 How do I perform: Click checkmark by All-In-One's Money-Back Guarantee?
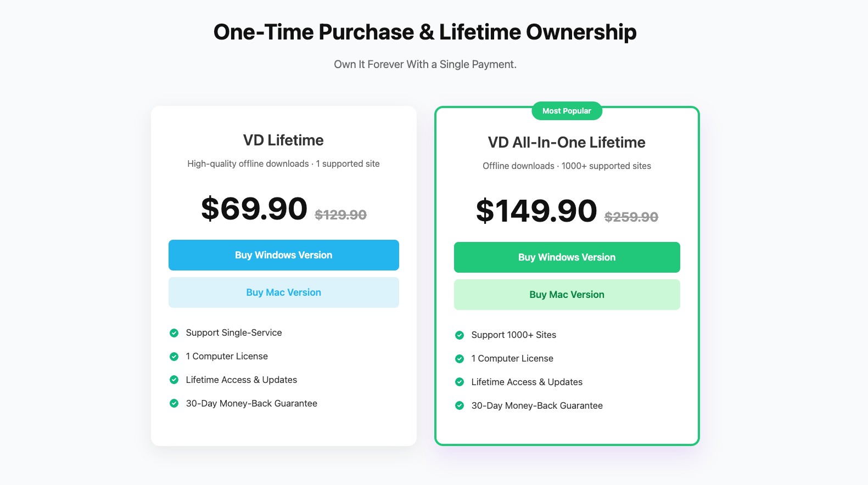[x=460, y=406]
